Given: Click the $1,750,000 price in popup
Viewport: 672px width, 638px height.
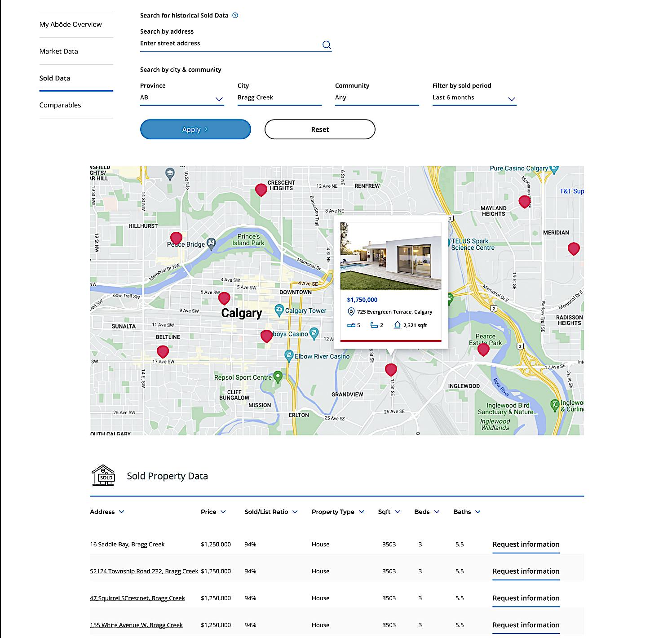Looking at the screenshot, I should tap(362, 300).
